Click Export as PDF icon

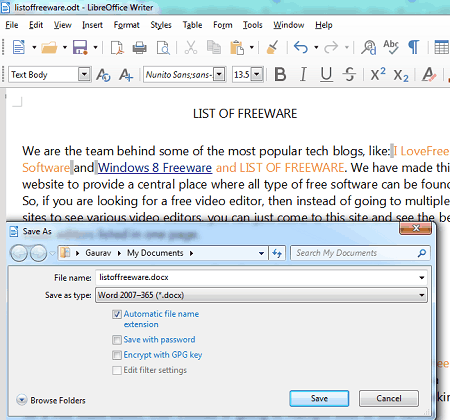point(117,47)
